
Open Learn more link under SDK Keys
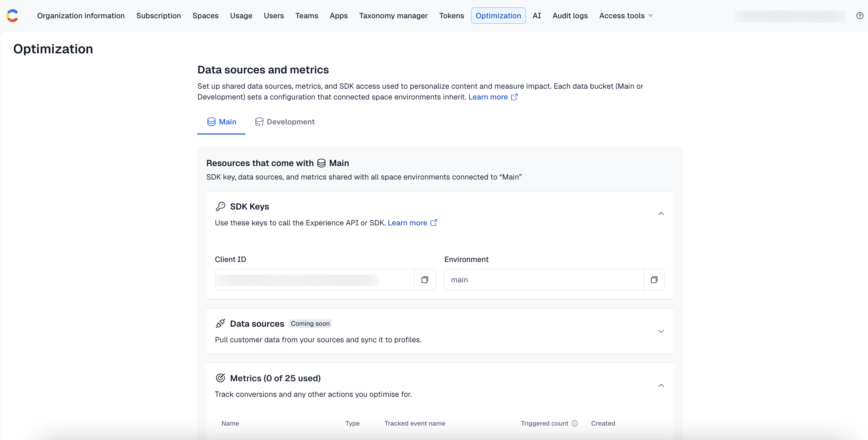(407, 223)
